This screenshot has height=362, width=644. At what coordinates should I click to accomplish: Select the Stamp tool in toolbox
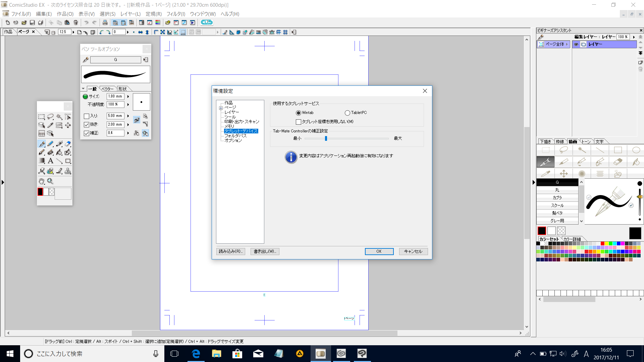pos(68,171)
